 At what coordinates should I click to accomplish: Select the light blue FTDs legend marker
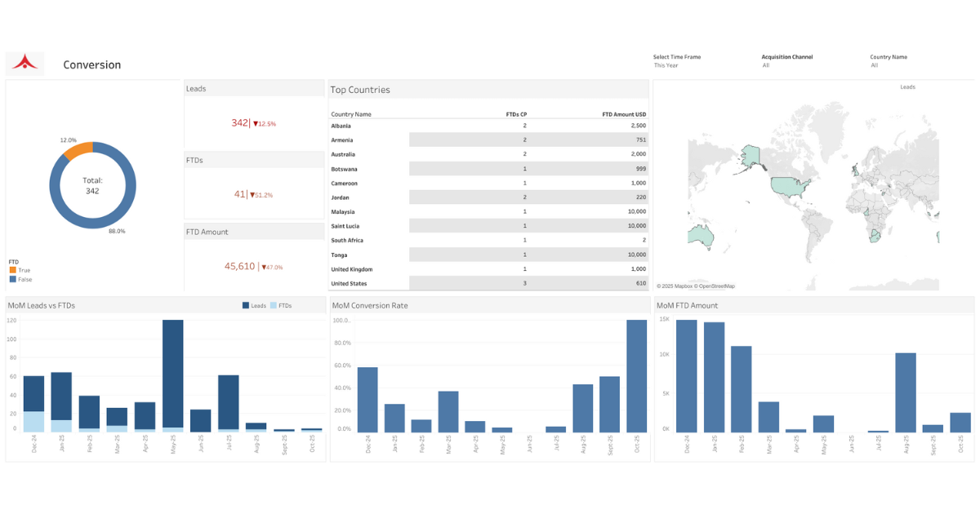[273, 305]
